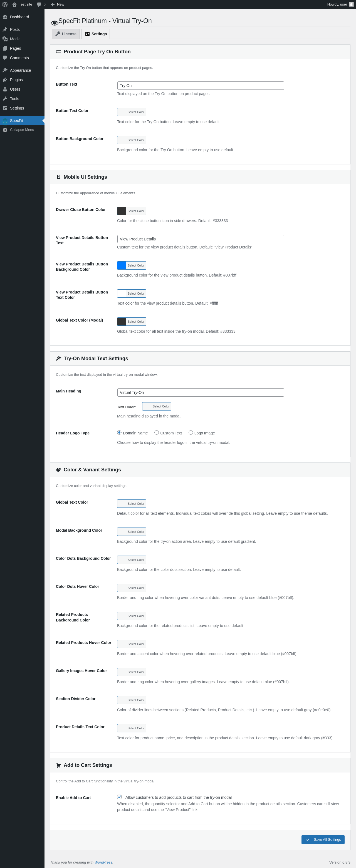Select the Logo Image radio option
Viewport: 356px width, 868px height.
tap(191, 433)
